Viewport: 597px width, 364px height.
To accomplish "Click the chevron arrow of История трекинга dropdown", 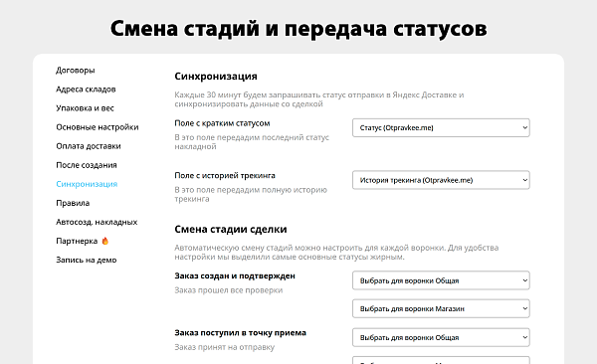I will pos(524,180).
